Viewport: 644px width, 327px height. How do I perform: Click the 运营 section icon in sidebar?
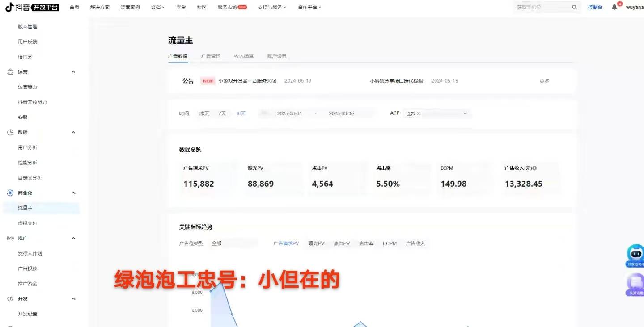point(10,72)
